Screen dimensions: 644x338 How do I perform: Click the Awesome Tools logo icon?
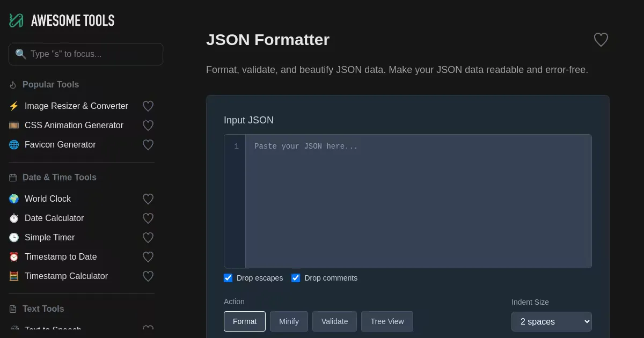[16, 20]
